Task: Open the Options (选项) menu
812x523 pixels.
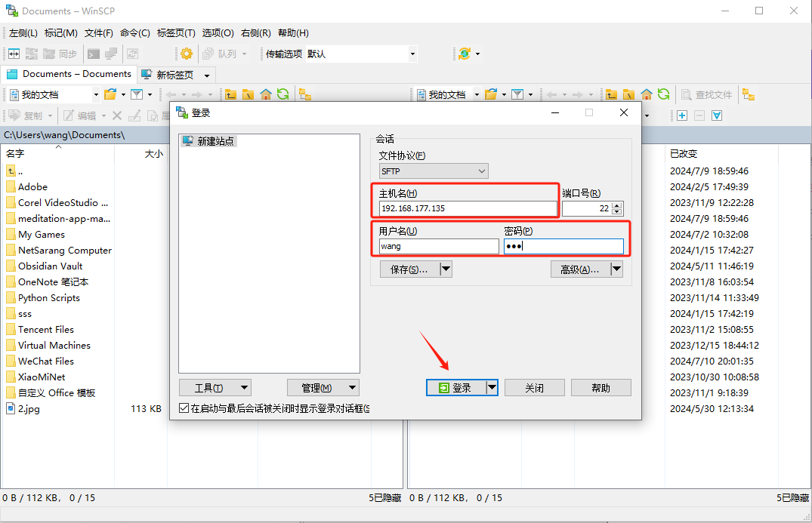Action: [218, 33]
